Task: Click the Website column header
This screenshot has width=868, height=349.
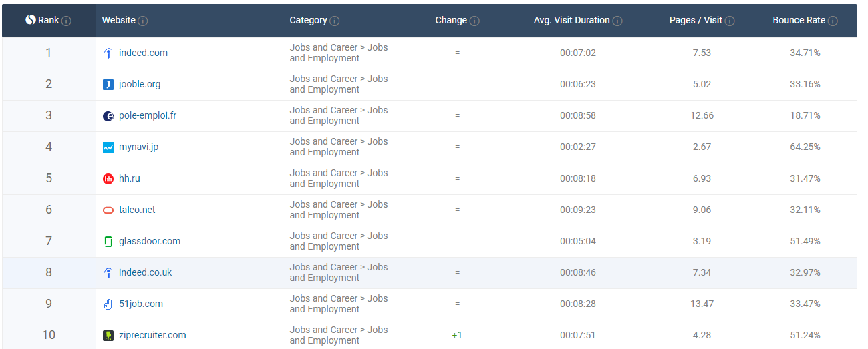Action: (x=119, y=20)
